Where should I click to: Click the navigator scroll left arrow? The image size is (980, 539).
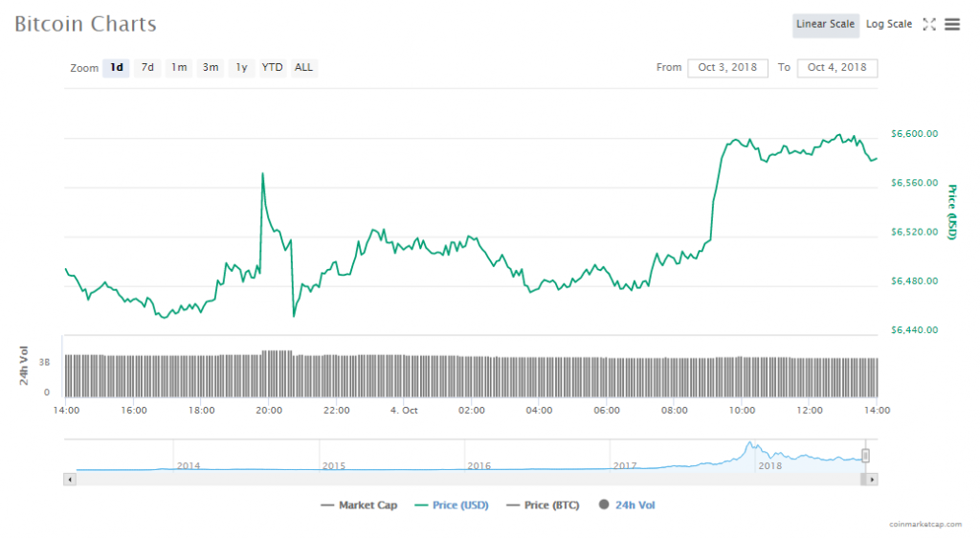coord(69,478)
